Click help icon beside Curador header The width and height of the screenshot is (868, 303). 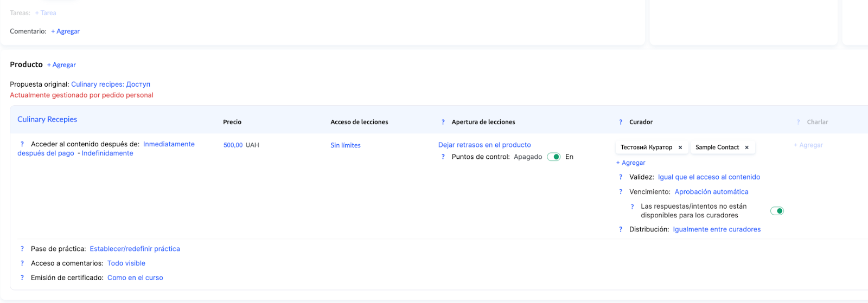click(621, 123)
